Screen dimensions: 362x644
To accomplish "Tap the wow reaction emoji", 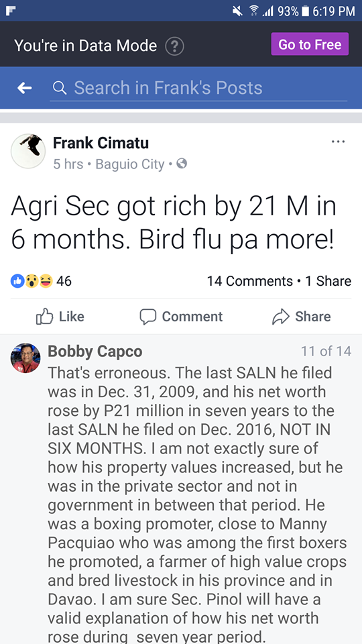I will (x=32, y=281).
